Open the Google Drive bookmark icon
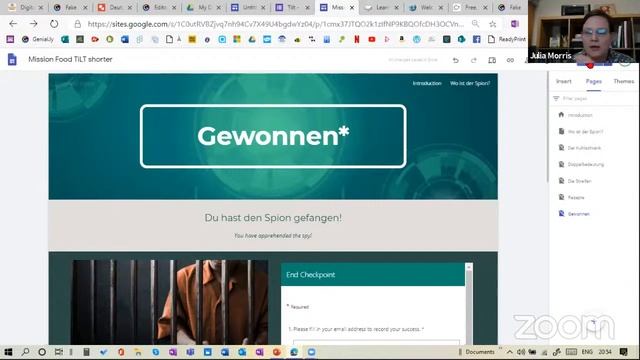 252,39
